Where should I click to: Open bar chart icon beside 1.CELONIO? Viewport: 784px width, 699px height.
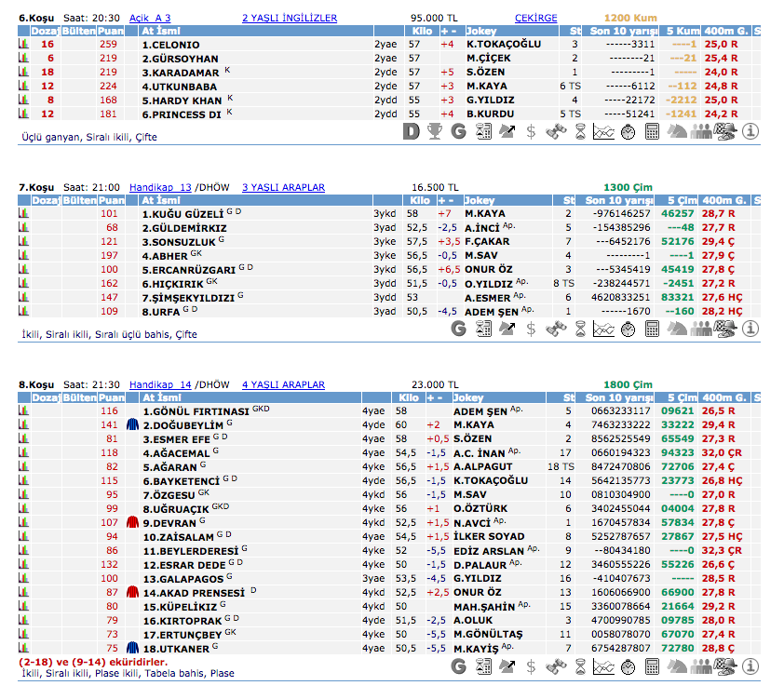(x=24, y=44)
